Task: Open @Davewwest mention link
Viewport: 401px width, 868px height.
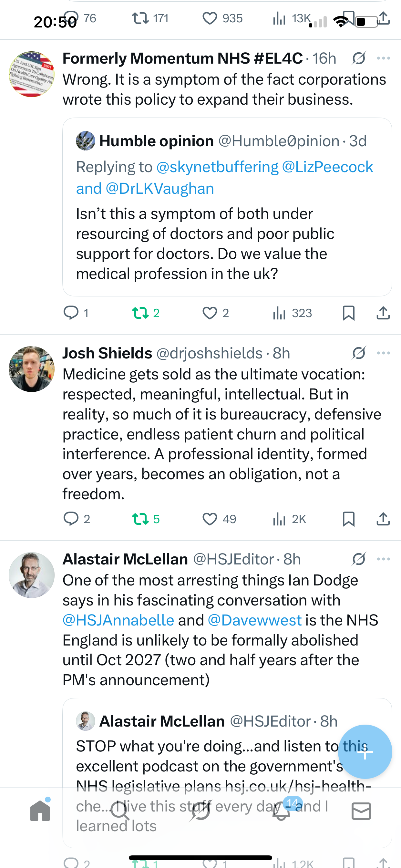Action: point(254,620)
